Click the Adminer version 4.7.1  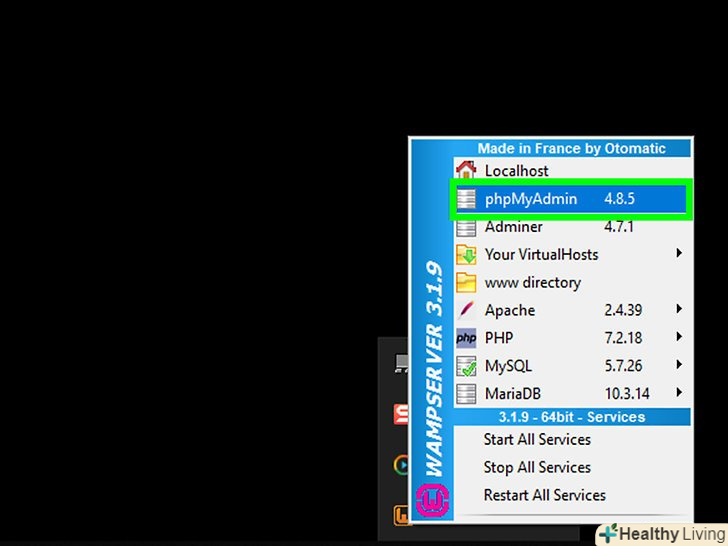coord(618,227)
